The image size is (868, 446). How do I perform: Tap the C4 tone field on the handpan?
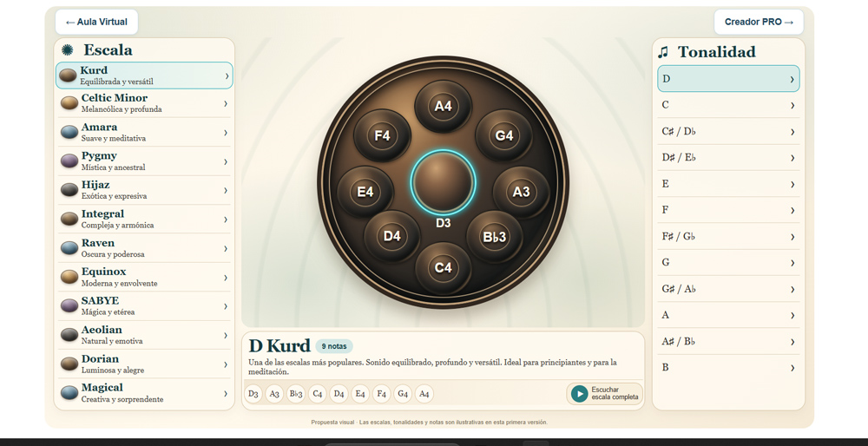[x=443, y=268]
